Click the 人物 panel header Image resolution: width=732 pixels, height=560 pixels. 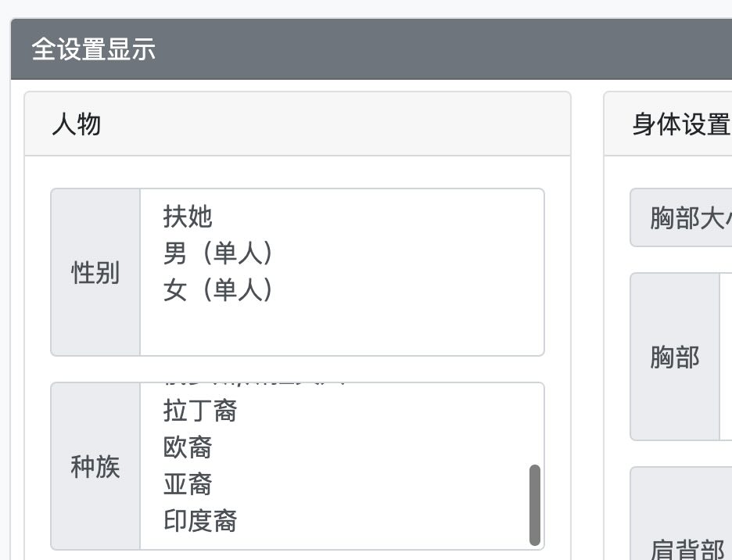click(77, 124)
